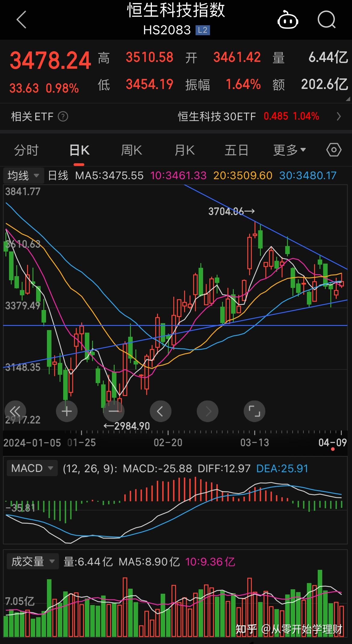Screen dimensions: 352x644
Task: Expand the 更多 dropdown
Action: coord(289,150)
